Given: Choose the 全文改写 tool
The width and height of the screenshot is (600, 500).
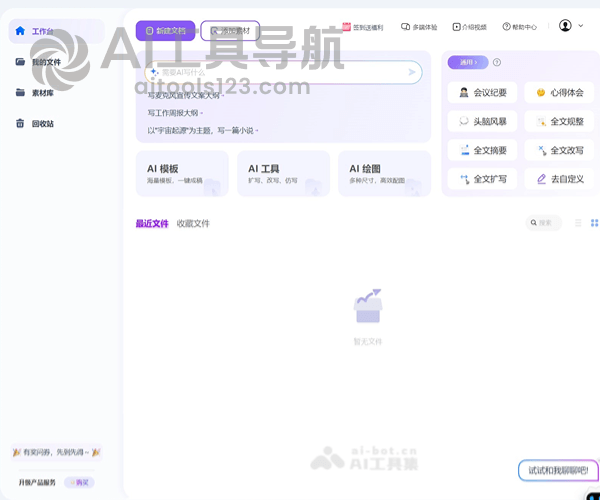Looking at the screenshot, I should point(559,150).
